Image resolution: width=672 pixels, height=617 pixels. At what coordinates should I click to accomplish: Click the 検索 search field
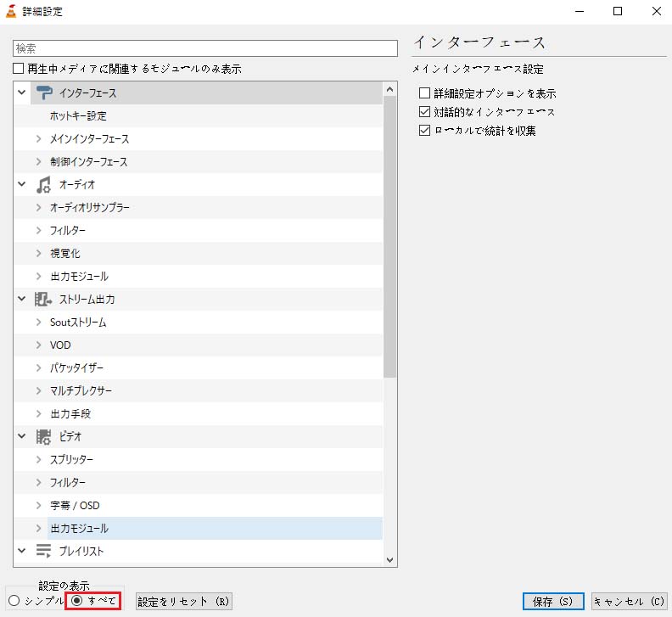(x=204, y=48)
